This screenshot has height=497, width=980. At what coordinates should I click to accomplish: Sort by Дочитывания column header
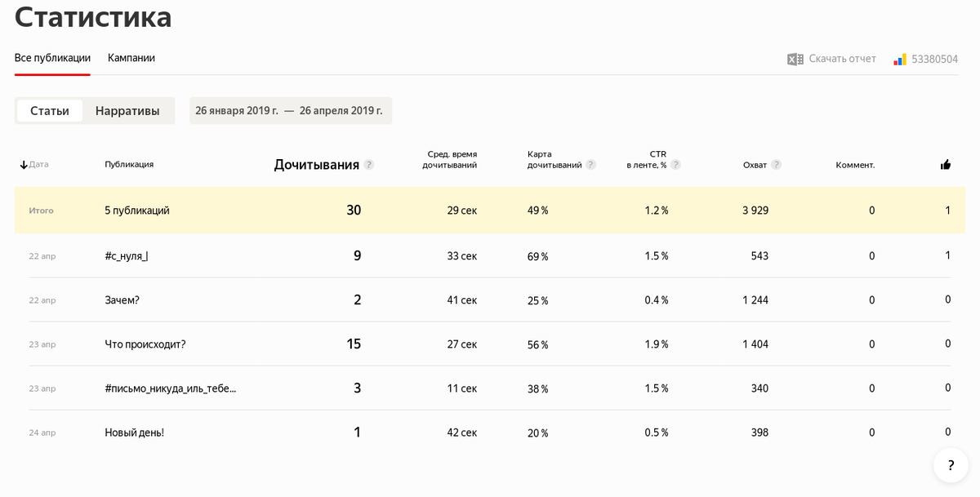click(316, 165)
